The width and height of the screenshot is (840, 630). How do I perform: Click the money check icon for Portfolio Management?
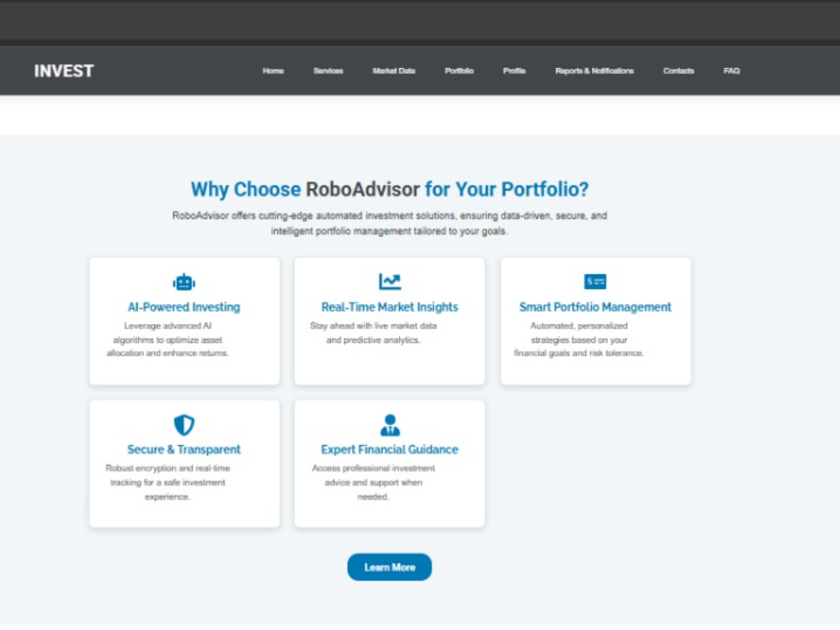tap(596, 281)
